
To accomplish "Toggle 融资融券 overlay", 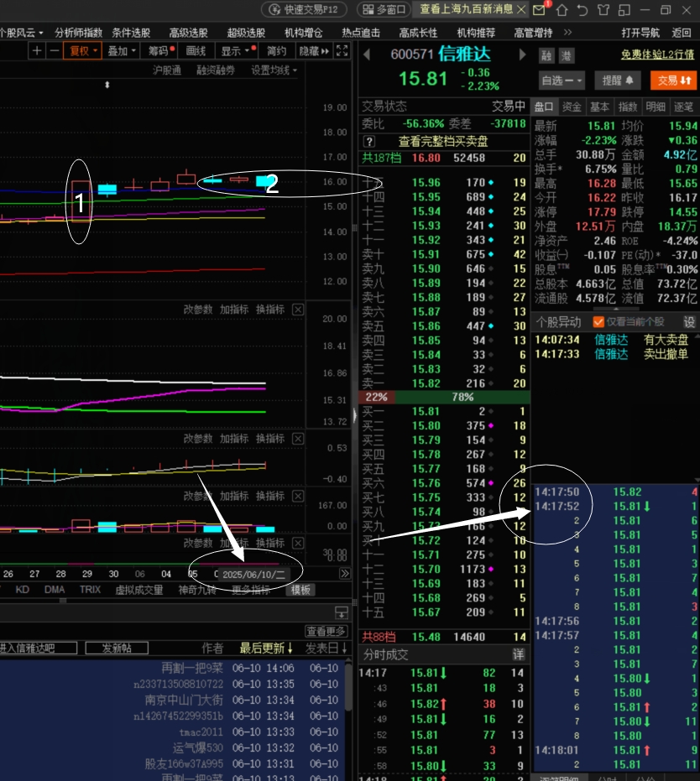I will tap(215, 70).
